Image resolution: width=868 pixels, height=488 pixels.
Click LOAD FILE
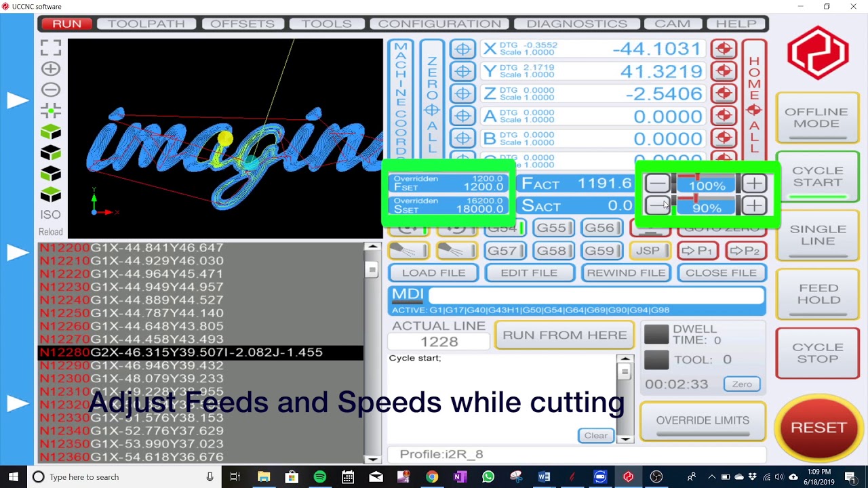(434, 272)
